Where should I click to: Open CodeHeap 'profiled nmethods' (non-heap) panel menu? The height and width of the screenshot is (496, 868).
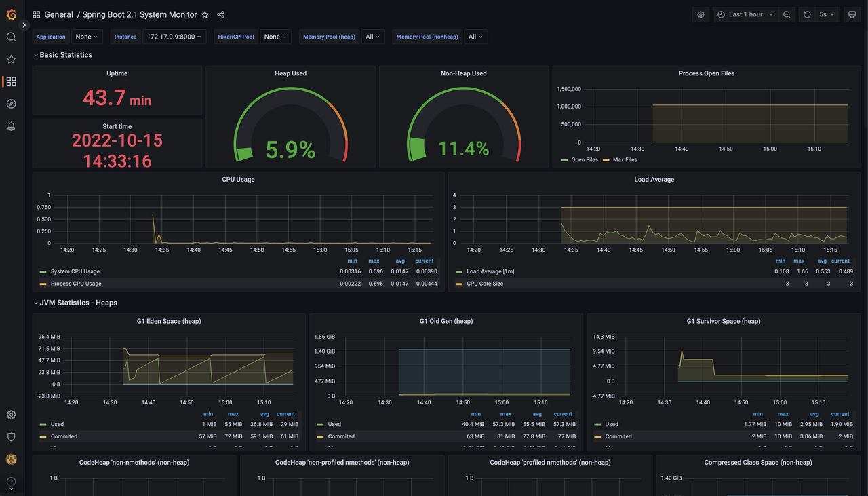pos(550,463)
